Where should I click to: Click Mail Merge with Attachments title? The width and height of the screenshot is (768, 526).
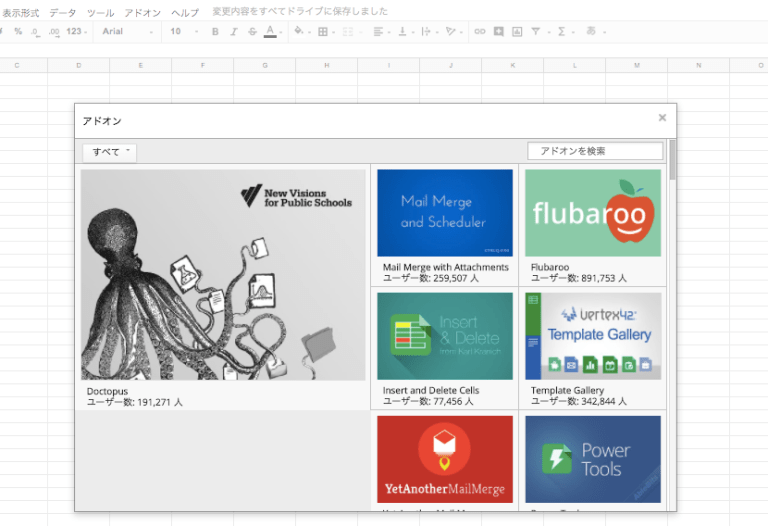click(446, 267)
